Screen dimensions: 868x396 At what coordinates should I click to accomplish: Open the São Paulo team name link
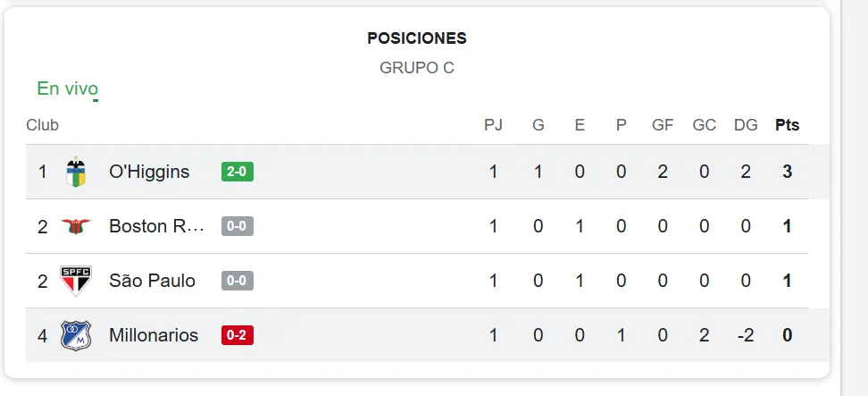tap(152, 281)
